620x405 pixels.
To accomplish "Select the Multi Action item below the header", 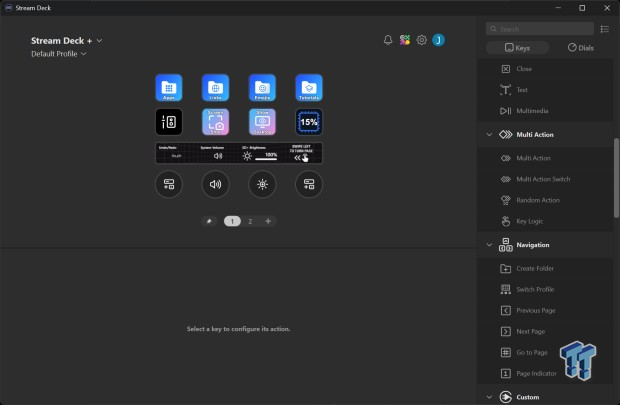I will click(x=546, y=158).
